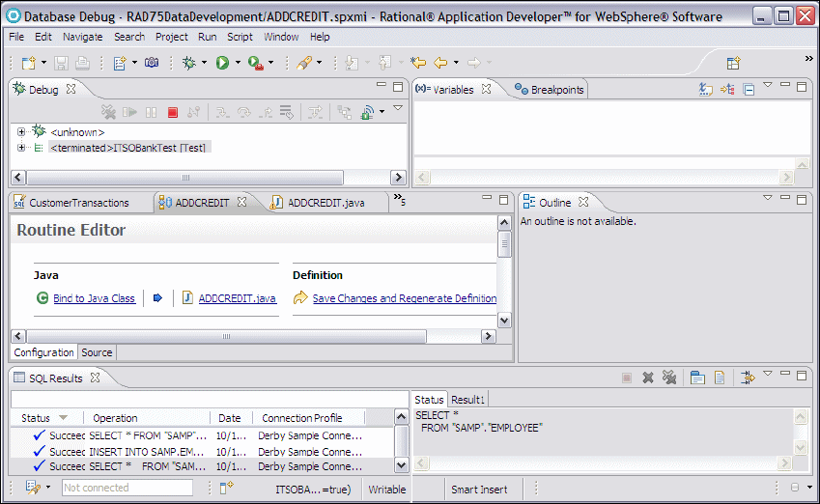Open the Result1 tab in SQL Results
This screenshot has height=504, width=820.
click(x=468, y=400)
